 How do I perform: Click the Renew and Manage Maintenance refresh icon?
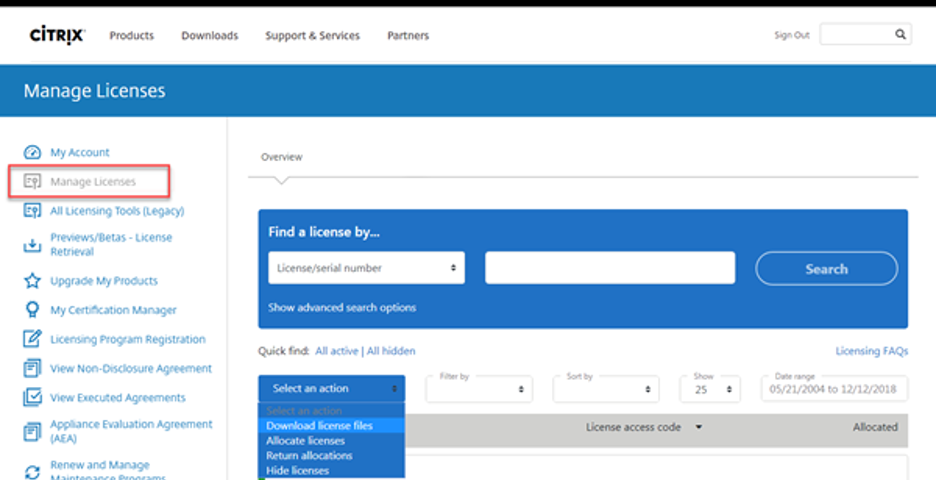(32, 472)
